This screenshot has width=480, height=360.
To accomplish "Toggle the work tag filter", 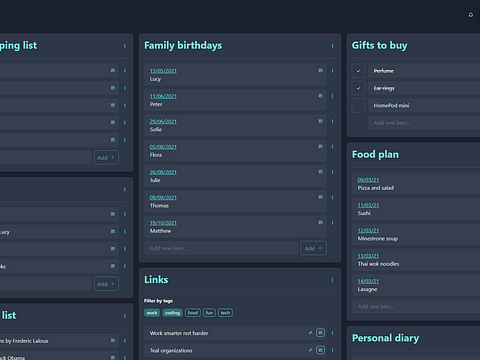I will 152,313.
